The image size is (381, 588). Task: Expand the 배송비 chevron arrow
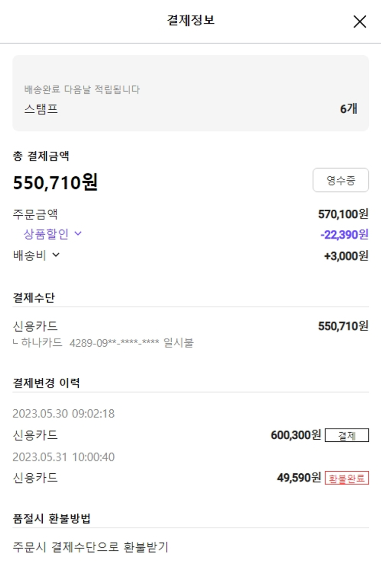point(56,255)
